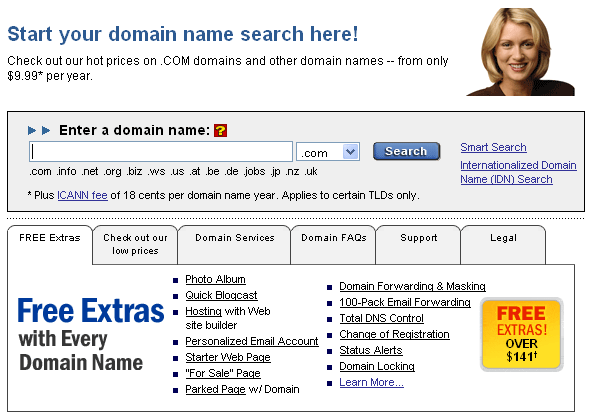
Task: Click the "For Sale" Page link
Action: click(x=223, y=373)
